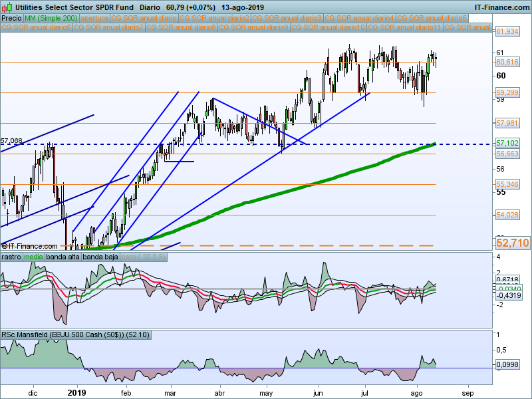Click the 54,028 price level tag

tap(507, 215)
